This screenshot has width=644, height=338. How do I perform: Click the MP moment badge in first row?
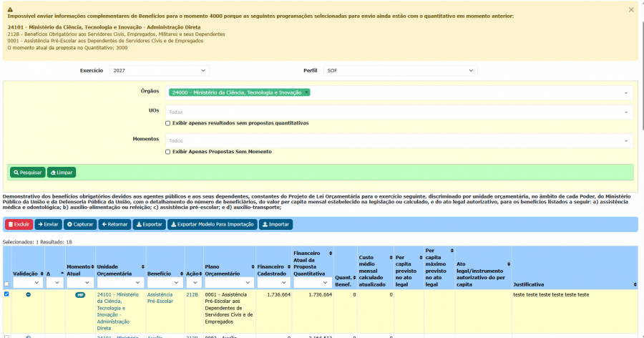pyautogui.click(x=80, y=295)
